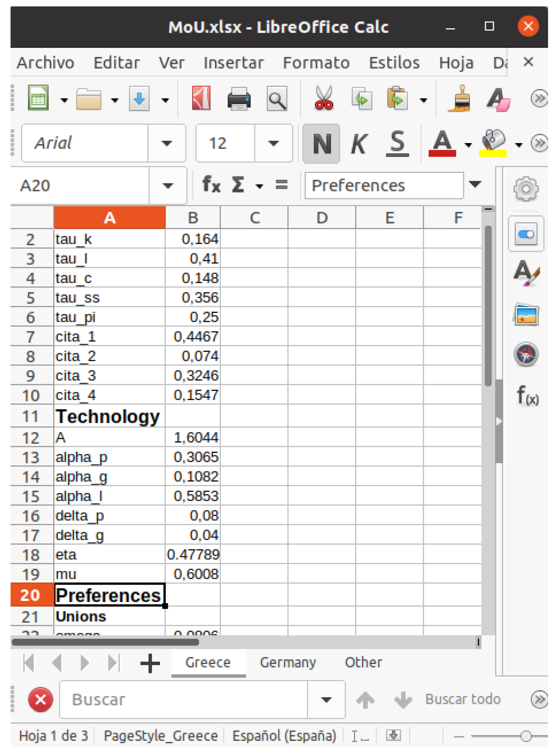Click the Sum sigma icon
Screen dimensions: 559x756
click(x=238, y=185)
